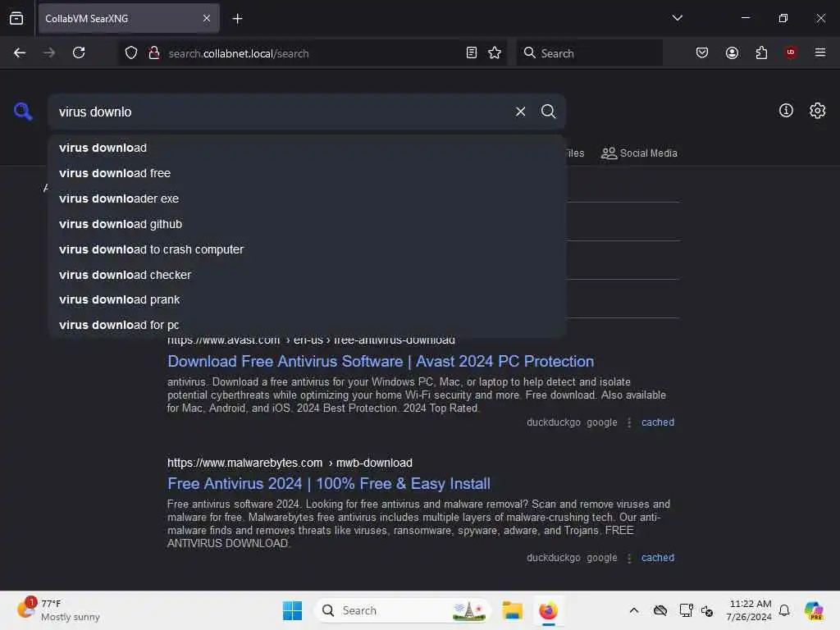Open the Windows Start menu
Viewport: 840px width, 630px height.
[x=293, y=610]
